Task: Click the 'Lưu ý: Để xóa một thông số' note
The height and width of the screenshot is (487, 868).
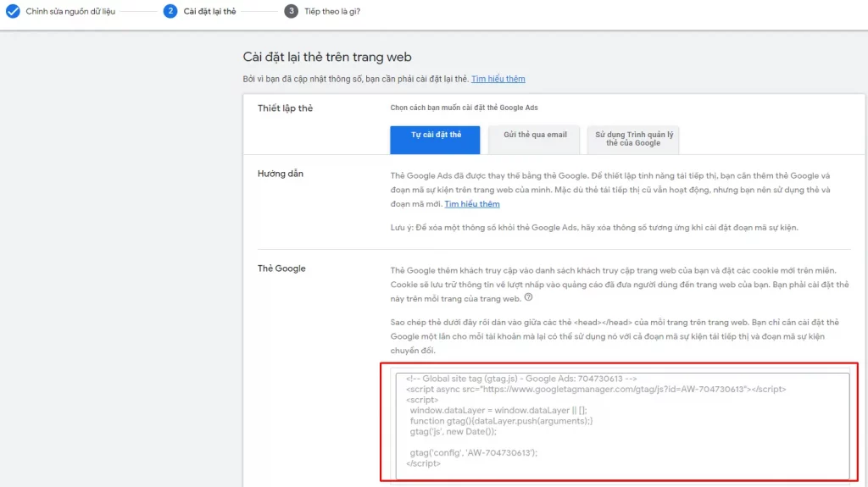Action: click(x=594, y=228)
